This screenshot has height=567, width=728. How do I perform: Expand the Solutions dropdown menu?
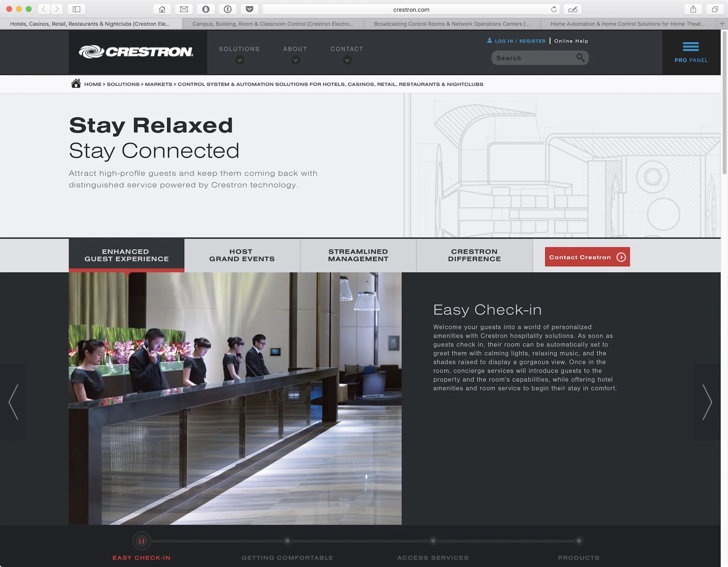239,60
